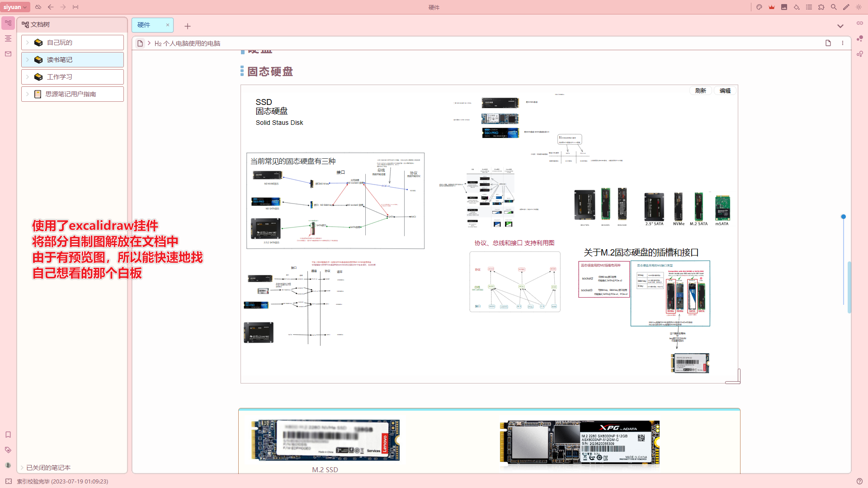Click the palette theme icon
Image resolution: width=868 pixels, height=488 pixels.
point(759,7)
